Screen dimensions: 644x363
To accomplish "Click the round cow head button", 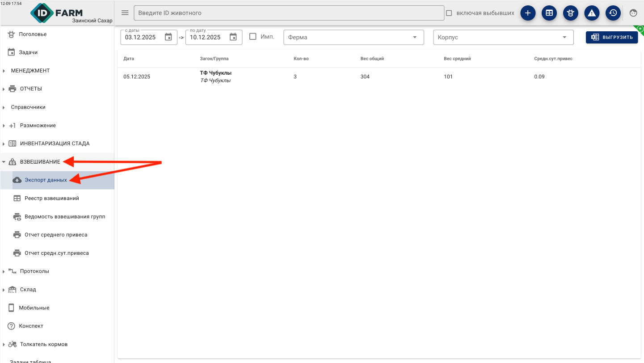I will [x=570, y=13].
